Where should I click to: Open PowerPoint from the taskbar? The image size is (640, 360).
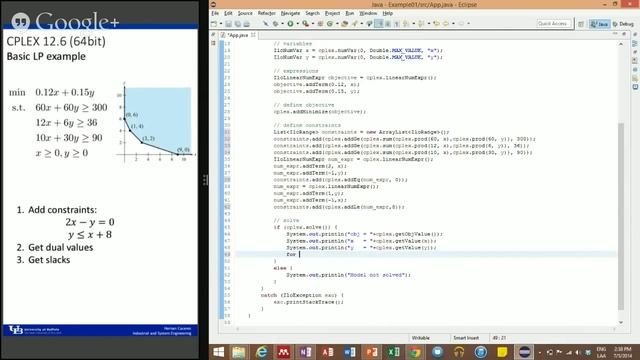[371, 352]
